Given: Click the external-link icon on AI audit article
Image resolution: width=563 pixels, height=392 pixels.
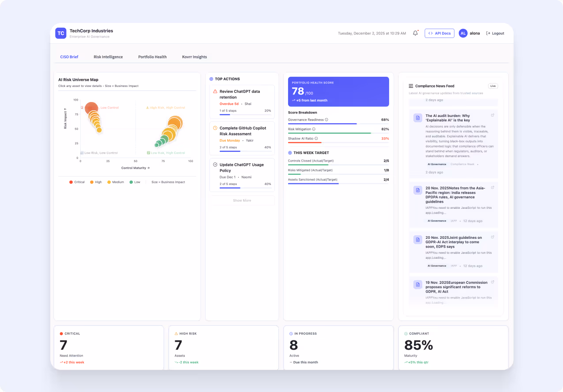Looking at the screenshot, I should pos(492,115).
